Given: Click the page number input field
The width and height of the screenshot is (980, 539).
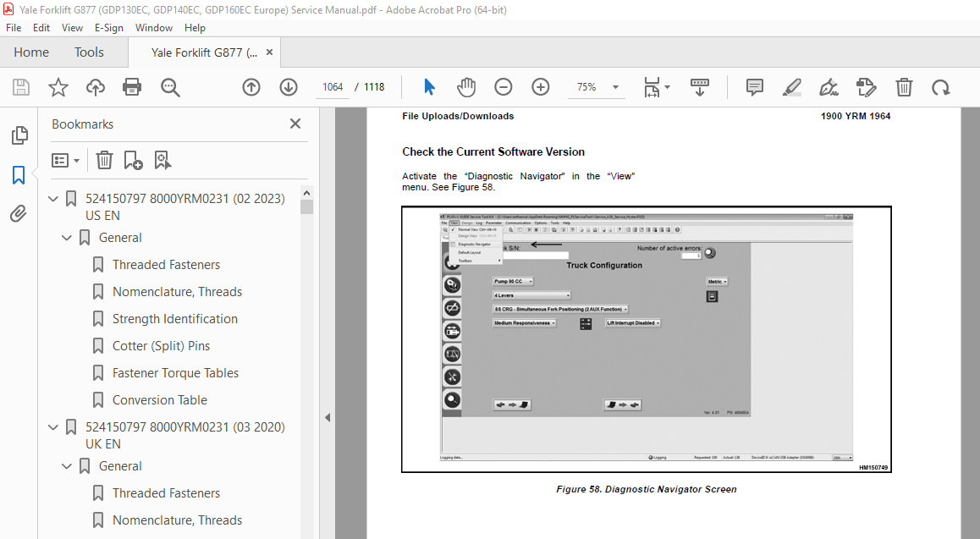Looking at the screenshot, I should pyautogui.click(x=333, y=87).
